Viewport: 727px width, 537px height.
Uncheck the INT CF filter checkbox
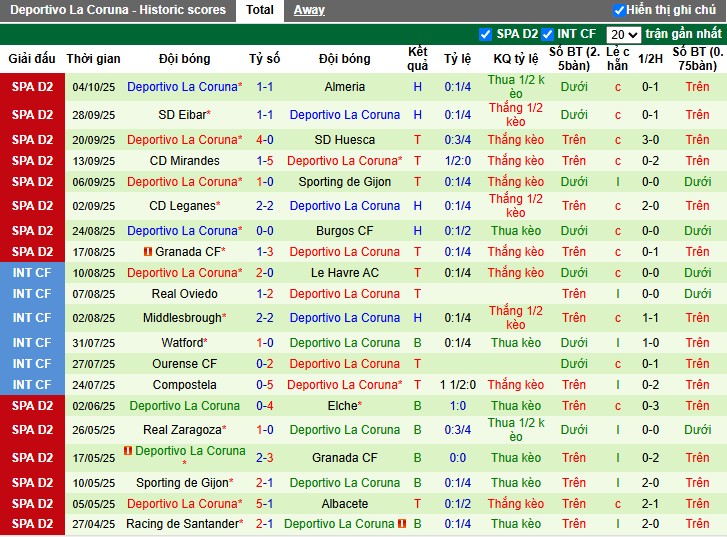click(547, 34)
